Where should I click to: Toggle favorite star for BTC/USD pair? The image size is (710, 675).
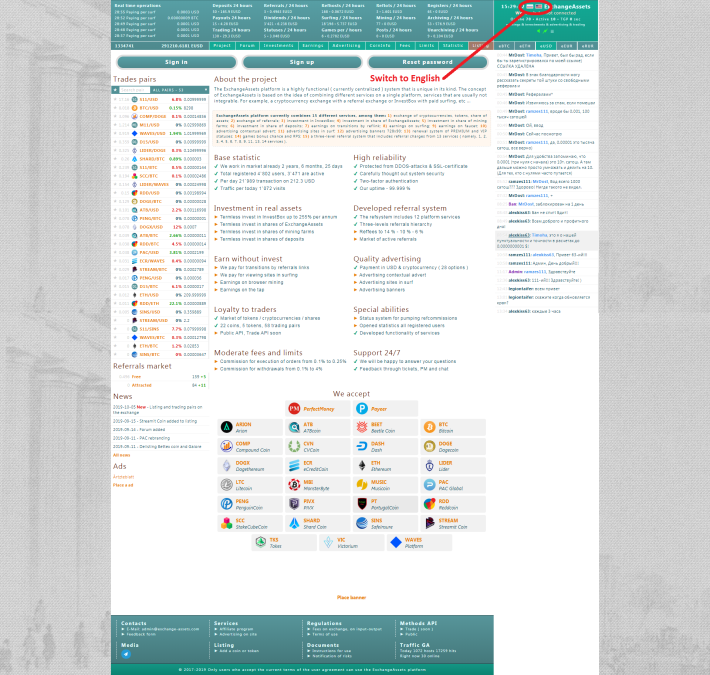pyautogui.click(x=115, y=108)
